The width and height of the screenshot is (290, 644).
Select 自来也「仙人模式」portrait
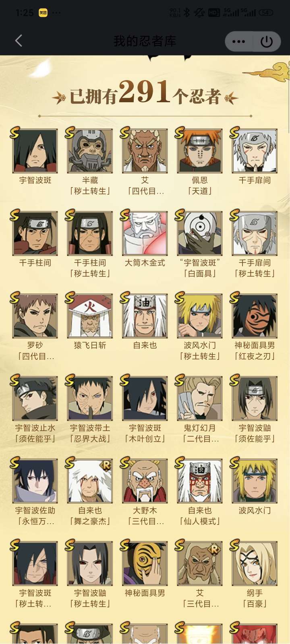(x=200, y=481)
